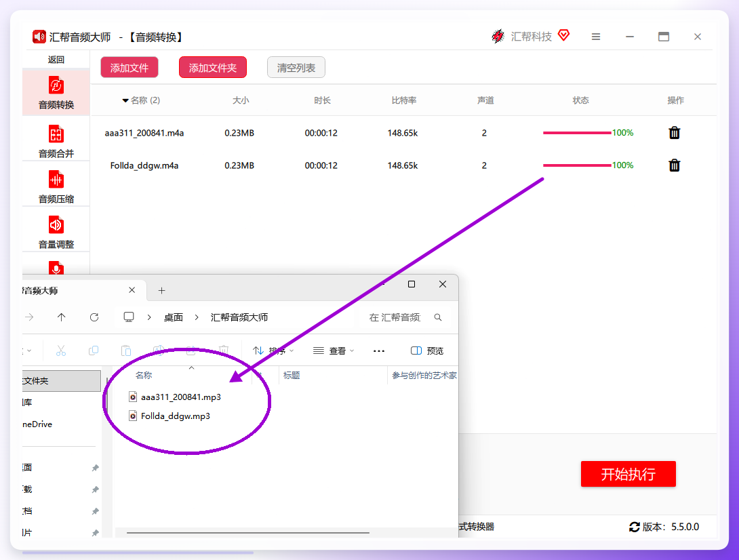Open the 排序 sort dropdown
Viewport: 739px width, 560px height.
pos(273,351)
